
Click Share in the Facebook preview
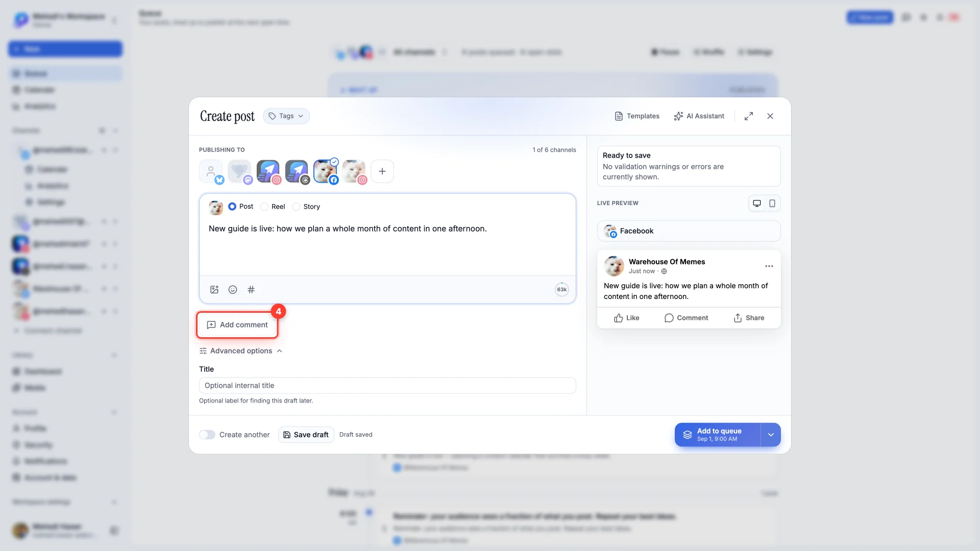pyautogui.click(x=749, y=318)
